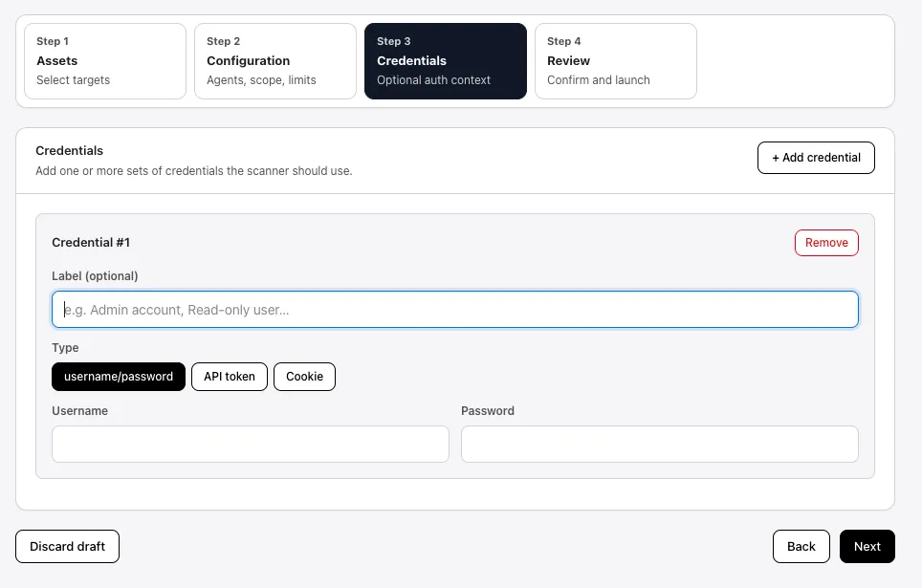The image size is (922, 588).
Task: Go Back to the previous step
Action: (x=801, y=546)
